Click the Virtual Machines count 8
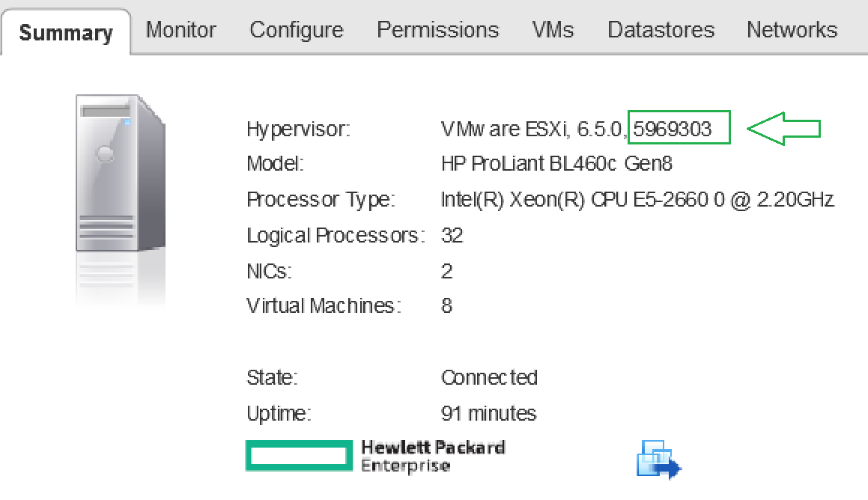The width and height of the screenshot is (868, 500). (447, 306)
